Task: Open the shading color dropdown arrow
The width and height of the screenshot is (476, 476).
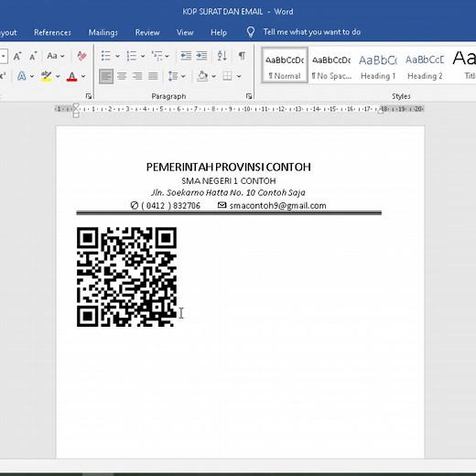Action: tap(214, 76)
